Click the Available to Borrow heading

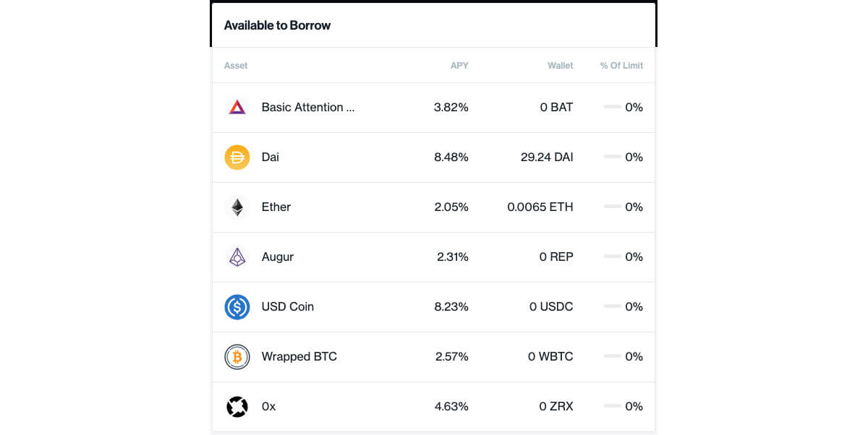(277, 25)
